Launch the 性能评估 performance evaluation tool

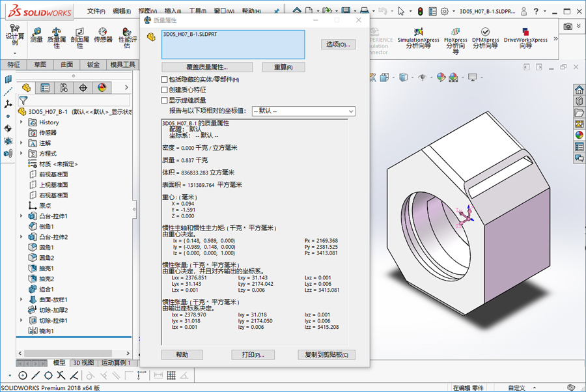tap(128, 38)
